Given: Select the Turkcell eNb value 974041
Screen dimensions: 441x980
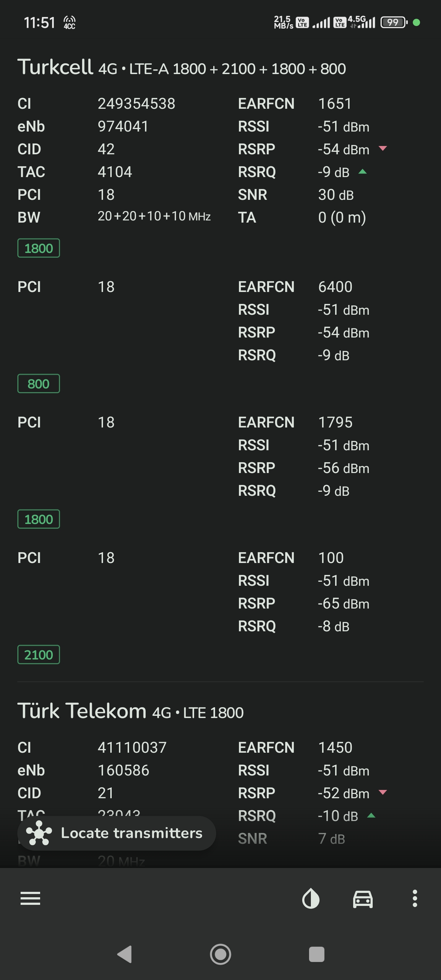Looking at the screenshot, I should [123, 126].
